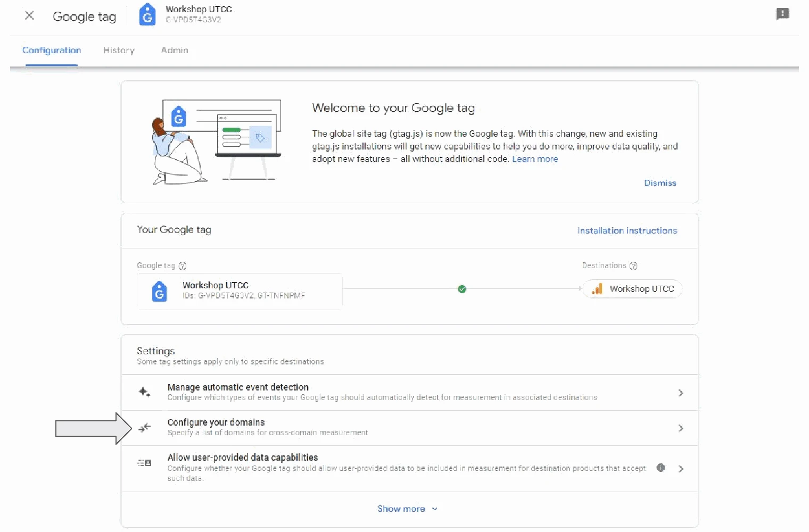Open Allow user-provided data capabilities
This screenshot has width=809, height=532.
tap(410, 469)
